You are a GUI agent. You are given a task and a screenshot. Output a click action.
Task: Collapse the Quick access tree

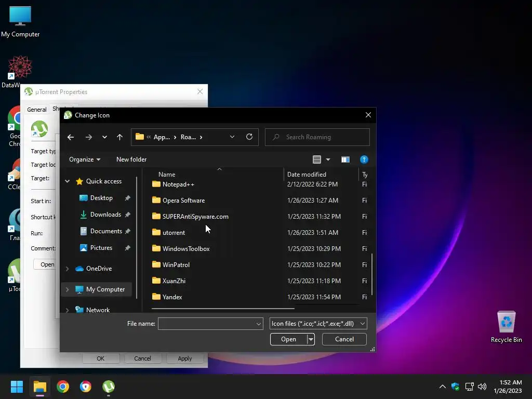click(67, 181)
